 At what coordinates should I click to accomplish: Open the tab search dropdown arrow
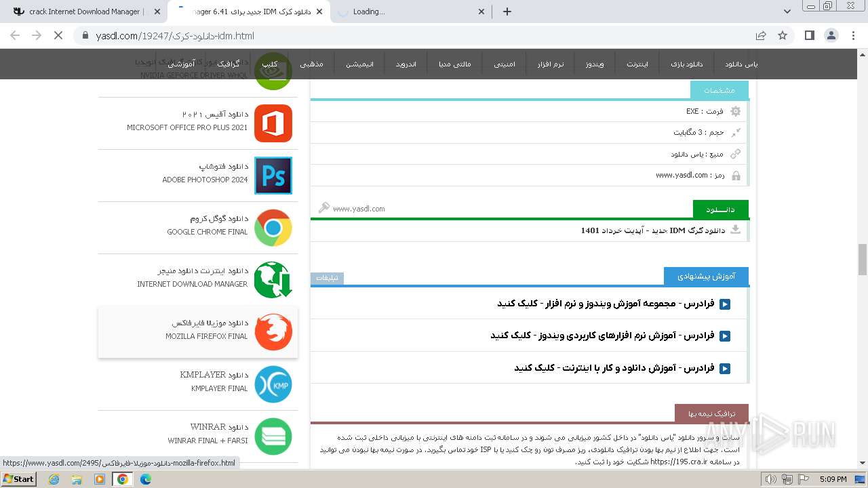(x=787, y=12)
